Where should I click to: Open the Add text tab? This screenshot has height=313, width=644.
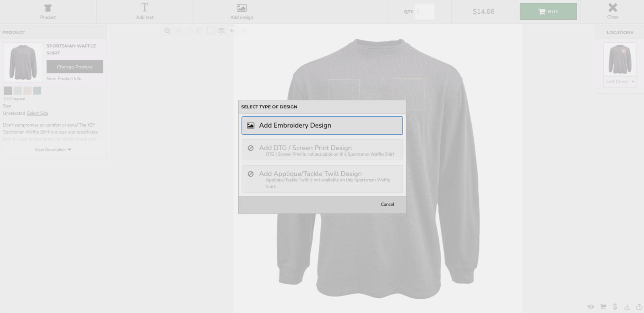pos(144,12)
